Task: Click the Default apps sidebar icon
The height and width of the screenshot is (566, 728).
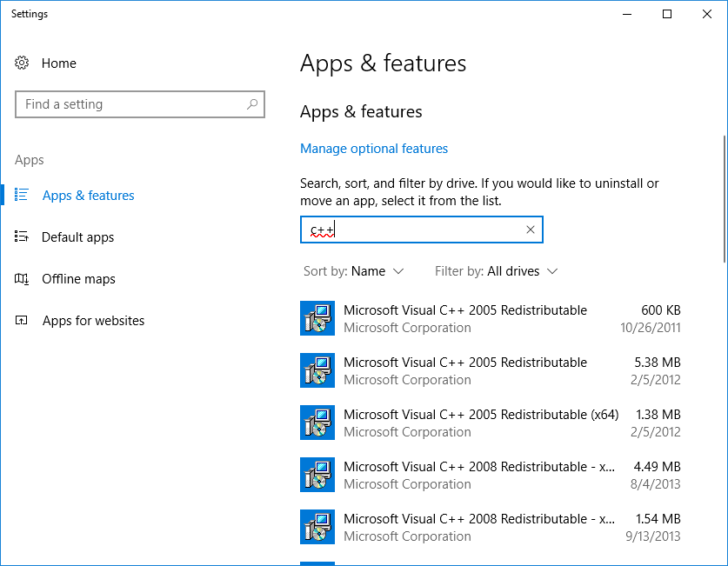Action: 22,237
